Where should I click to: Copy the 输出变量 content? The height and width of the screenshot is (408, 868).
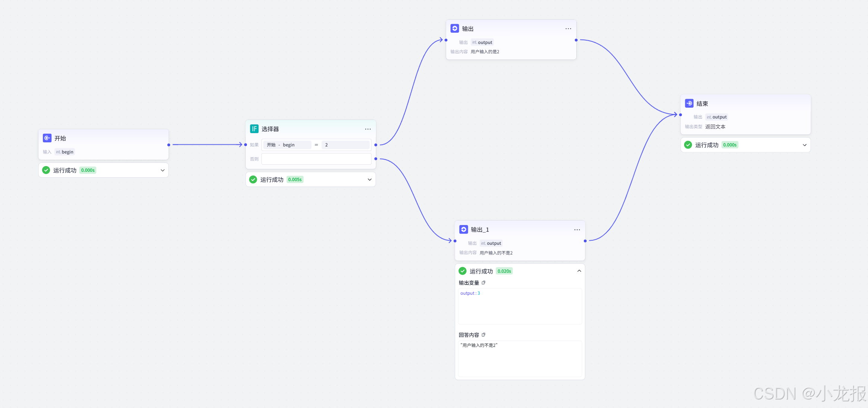(483, 283)
